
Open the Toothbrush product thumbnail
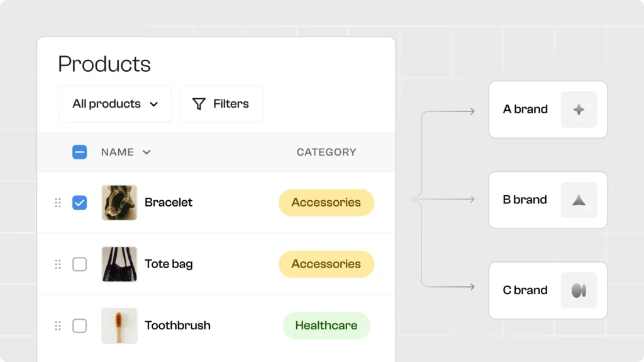click(x=119, y=325)
